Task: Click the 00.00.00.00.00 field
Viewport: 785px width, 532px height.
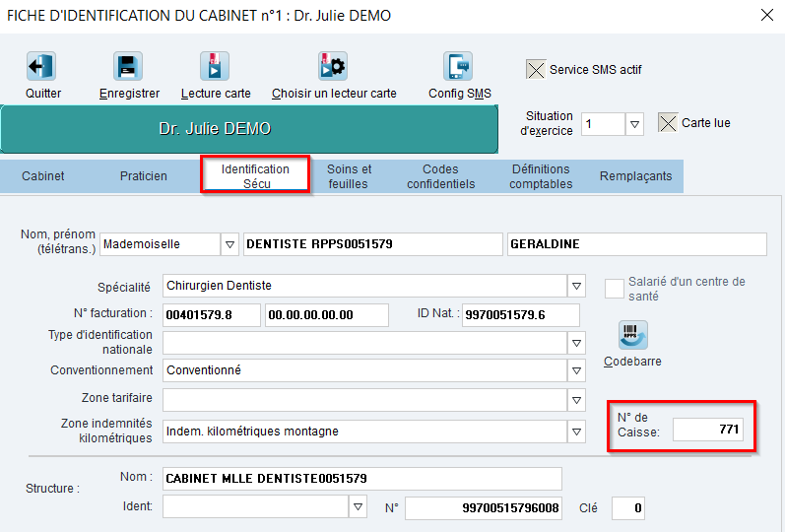Action: click(x=327, y=315)
